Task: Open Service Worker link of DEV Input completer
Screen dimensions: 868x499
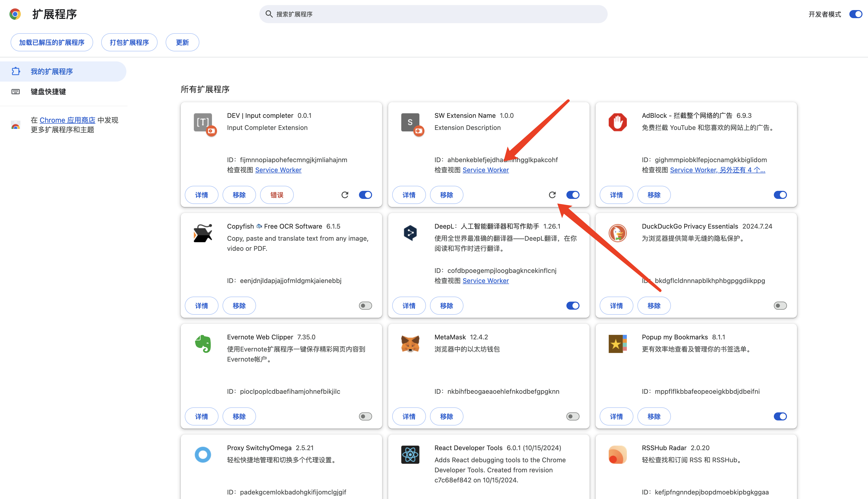Action: point(278,170)
